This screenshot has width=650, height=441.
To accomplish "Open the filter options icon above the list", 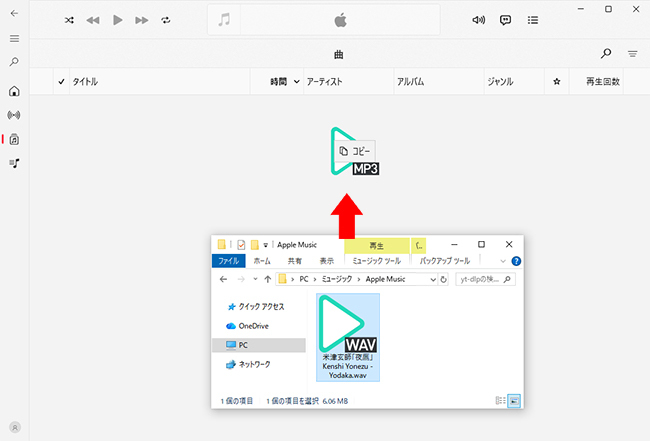I will click(x=633, y=54).
